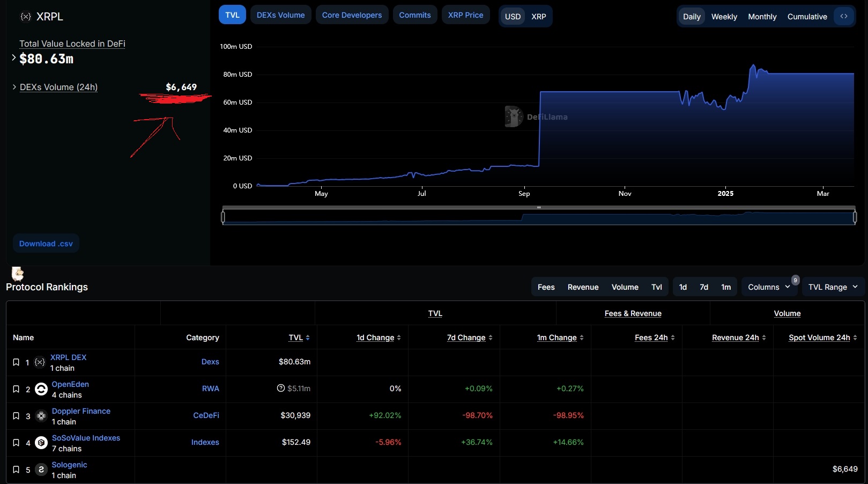Click the Volume group header

tap(787, 313)
